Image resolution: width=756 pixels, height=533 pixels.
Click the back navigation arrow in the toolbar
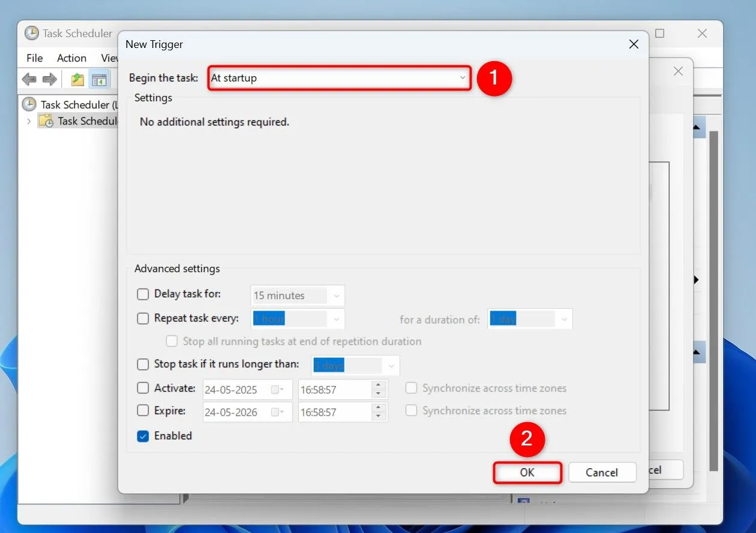point(29,79)
